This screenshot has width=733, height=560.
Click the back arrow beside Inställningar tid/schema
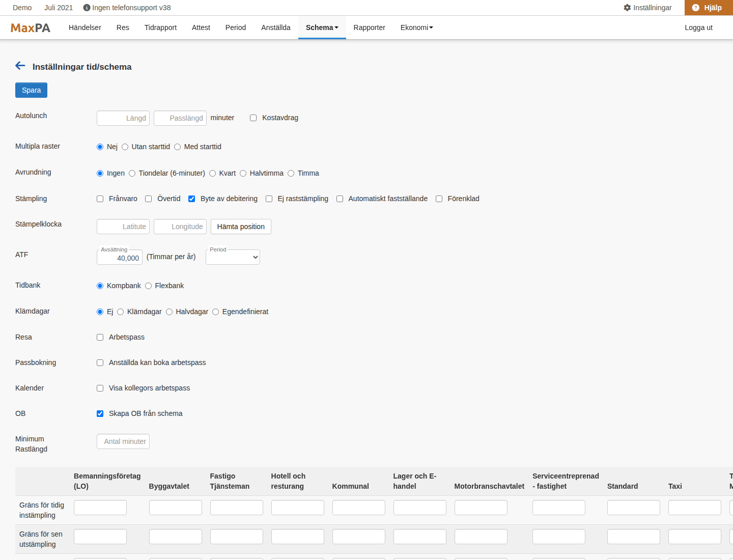[x=20, y=66]
